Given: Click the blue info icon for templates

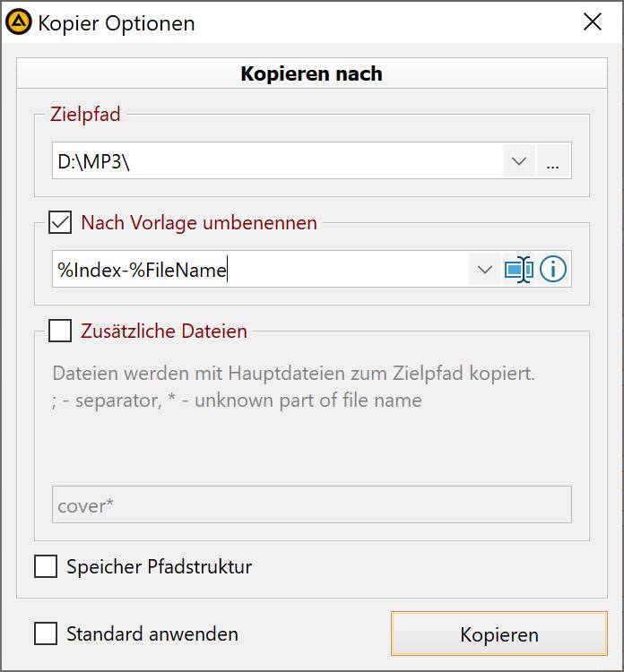Looking at the screenshot, I should [x=553, y=269].
